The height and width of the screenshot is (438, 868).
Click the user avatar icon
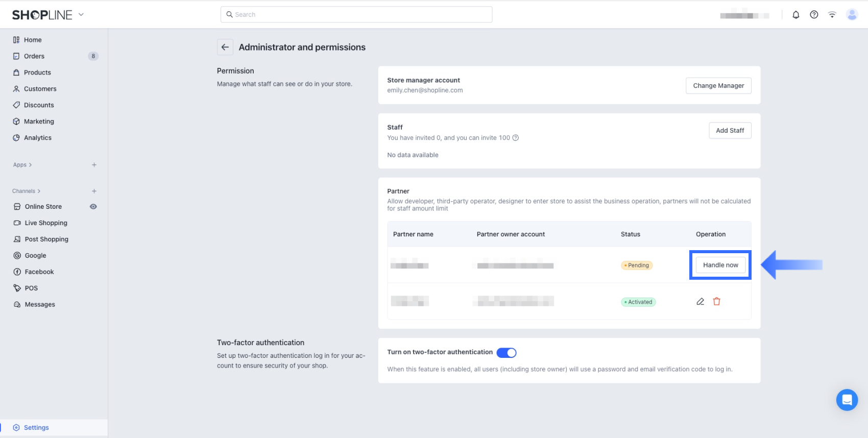pyautogui.click(x=852, y=15)
